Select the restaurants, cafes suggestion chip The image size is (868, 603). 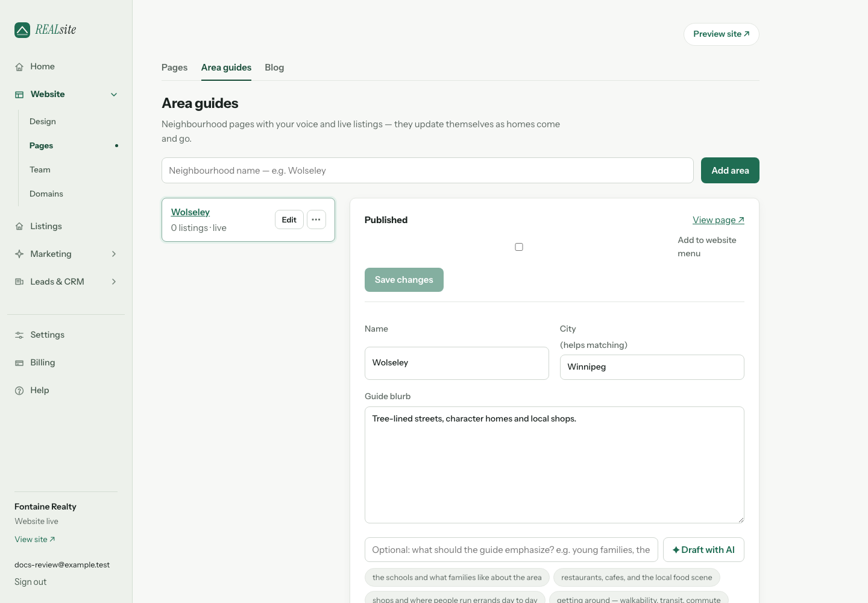click(x=637, y=578)
